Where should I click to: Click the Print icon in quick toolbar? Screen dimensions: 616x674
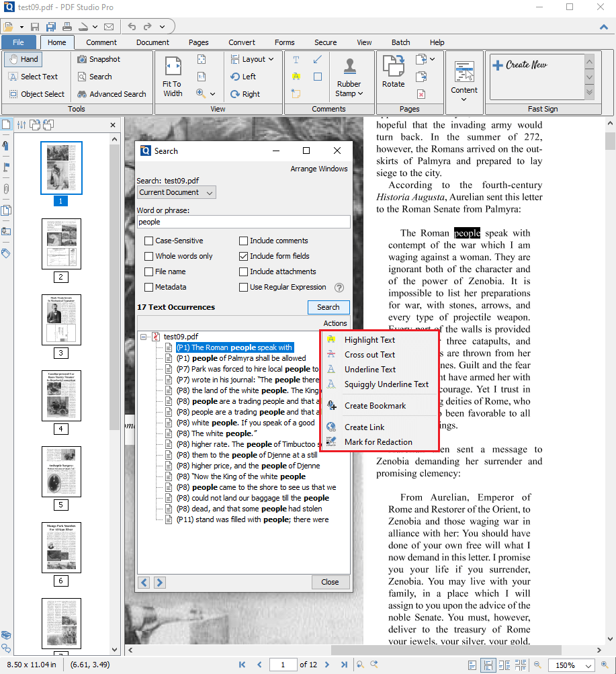pyautogui.click(x=67, y=27)
